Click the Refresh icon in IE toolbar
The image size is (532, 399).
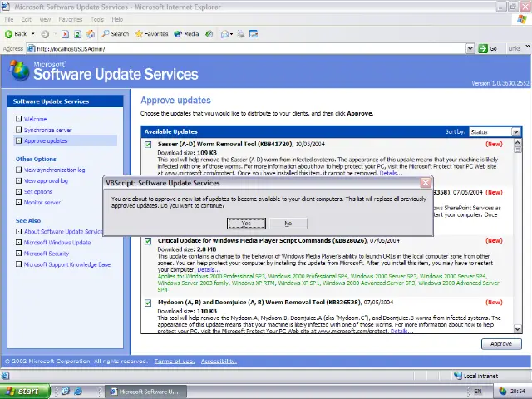(x=77, y=34)
